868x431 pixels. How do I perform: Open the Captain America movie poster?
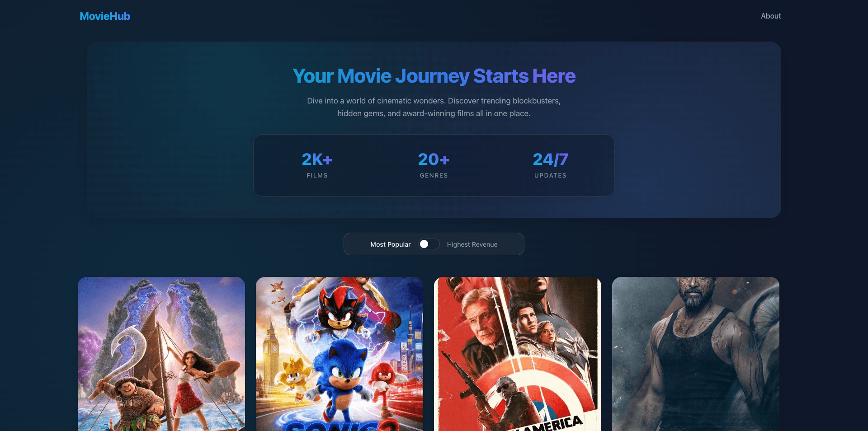518,354
